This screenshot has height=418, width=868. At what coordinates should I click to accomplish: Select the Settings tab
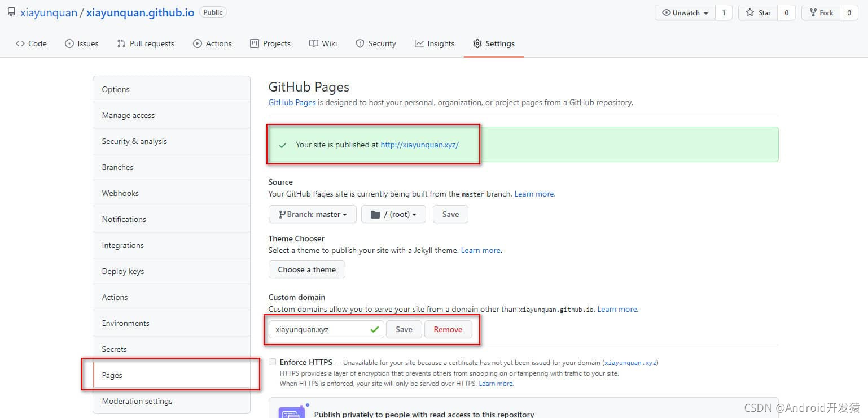click(494, 43)
